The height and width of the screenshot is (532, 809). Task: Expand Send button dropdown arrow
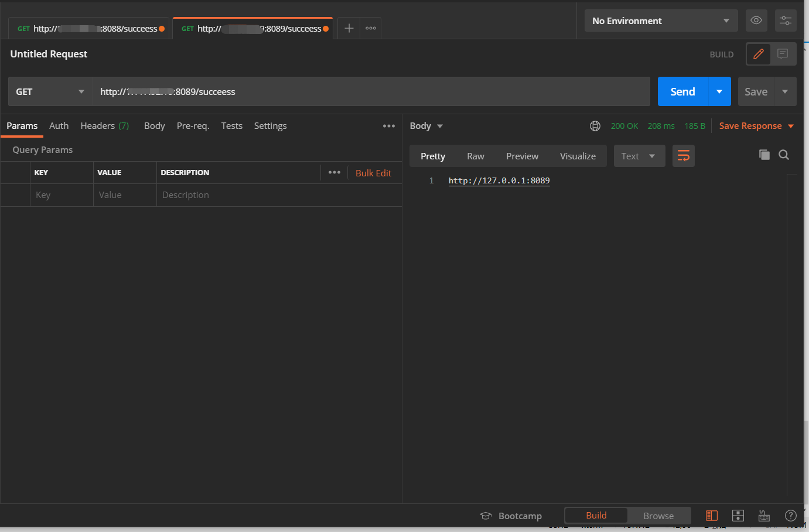(719, 91)
